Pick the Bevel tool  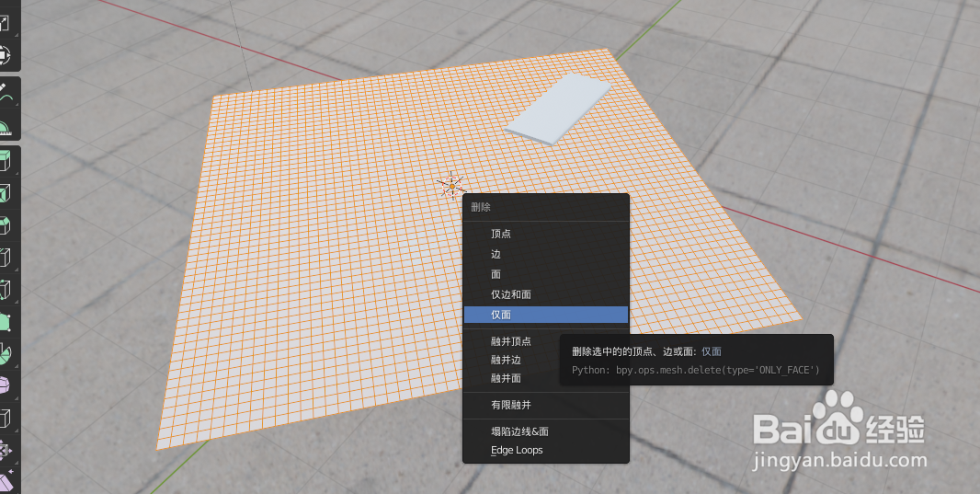pyautogui.click(x=4, y=225)
